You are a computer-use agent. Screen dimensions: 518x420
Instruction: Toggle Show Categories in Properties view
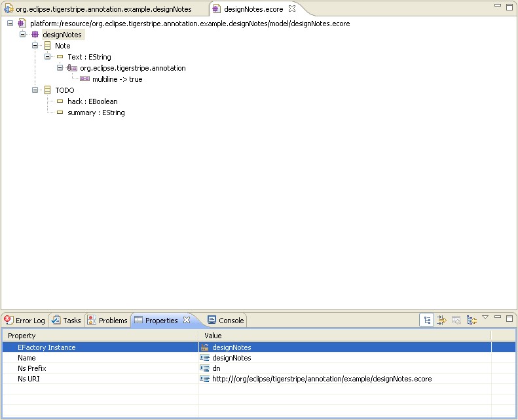[x=426, y=320]
